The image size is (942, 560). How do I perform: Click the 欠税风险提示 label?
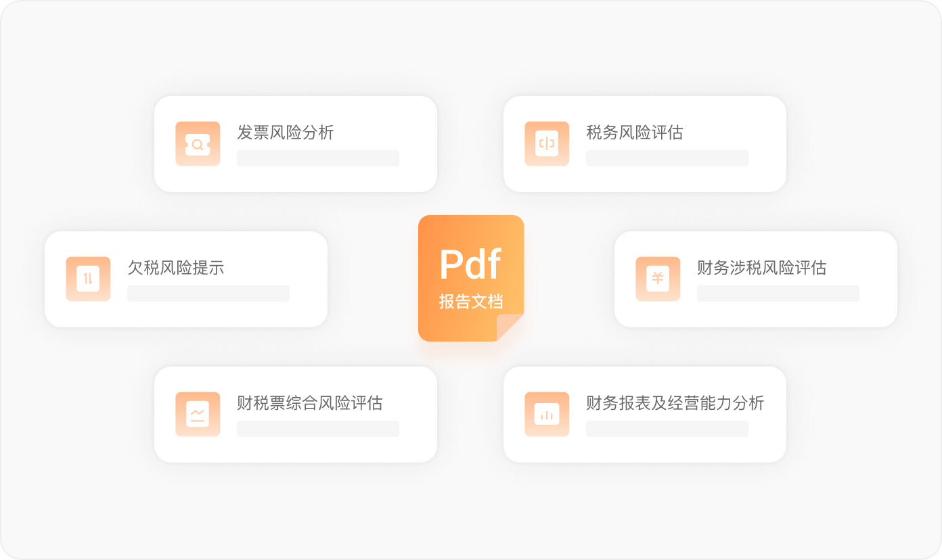point(175,268)
